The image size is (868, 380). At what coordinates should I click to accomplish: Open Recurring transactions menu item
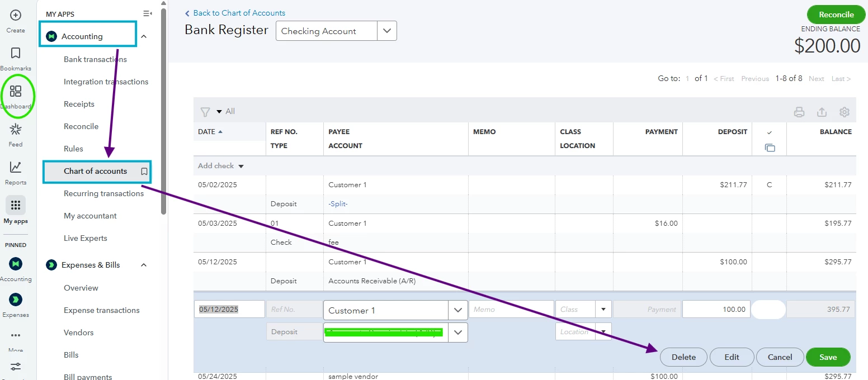click(x=103, y=193)
